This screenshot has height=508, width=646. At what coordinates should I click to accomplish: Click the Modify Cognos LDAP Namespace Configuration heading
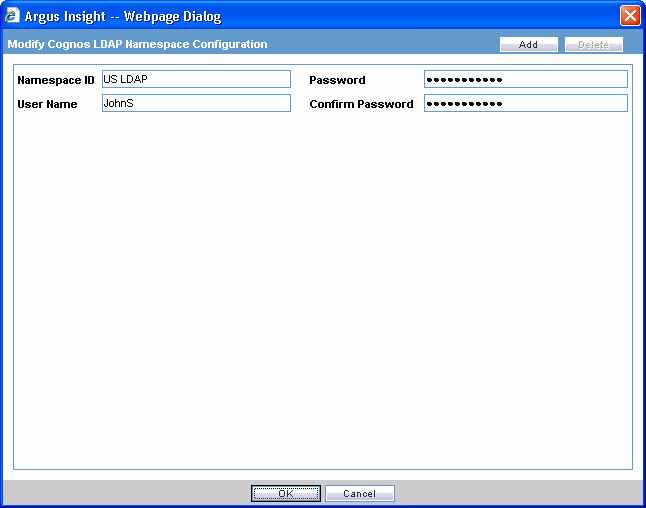[137, 44]
